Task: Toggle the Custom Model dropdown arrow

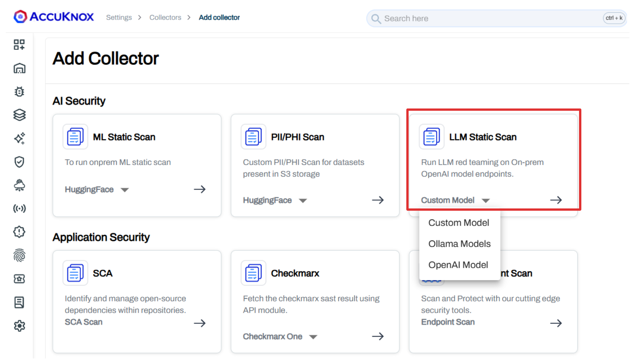Action: coord(486,200)
